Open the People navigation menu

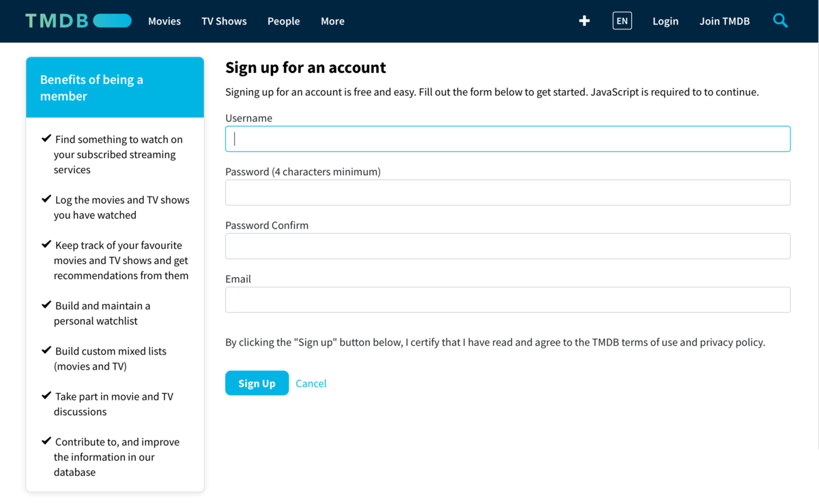[x=283, y=21]
